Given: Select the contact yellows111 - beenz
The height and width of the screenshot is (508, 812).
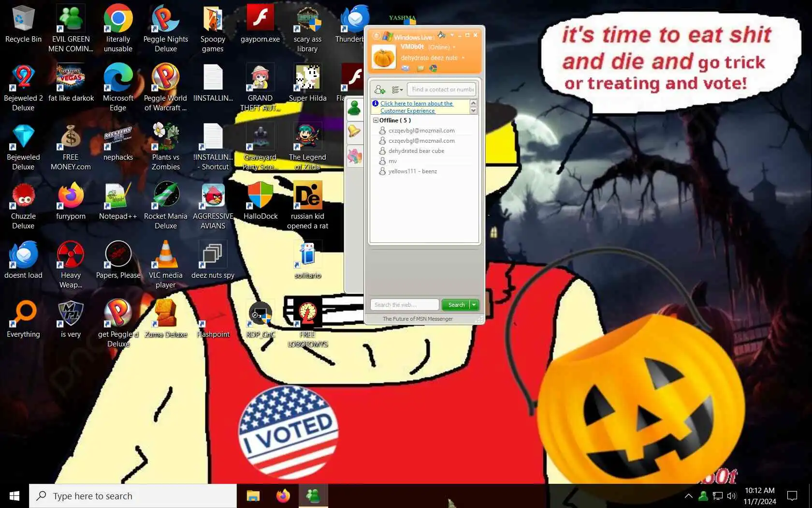Looking at the screenshot, I should pos(412,171).
